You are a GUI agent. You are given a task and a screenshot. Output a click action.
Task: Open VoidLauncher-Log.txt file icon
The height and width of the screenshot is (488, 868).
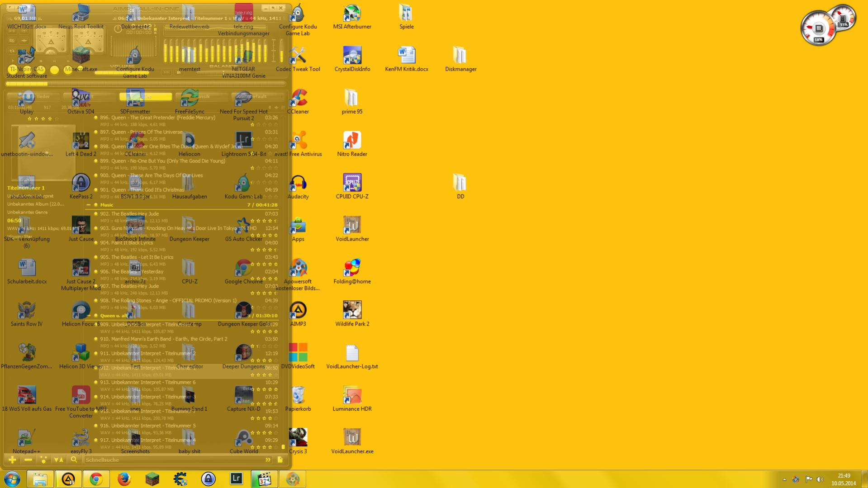point(352,357)
